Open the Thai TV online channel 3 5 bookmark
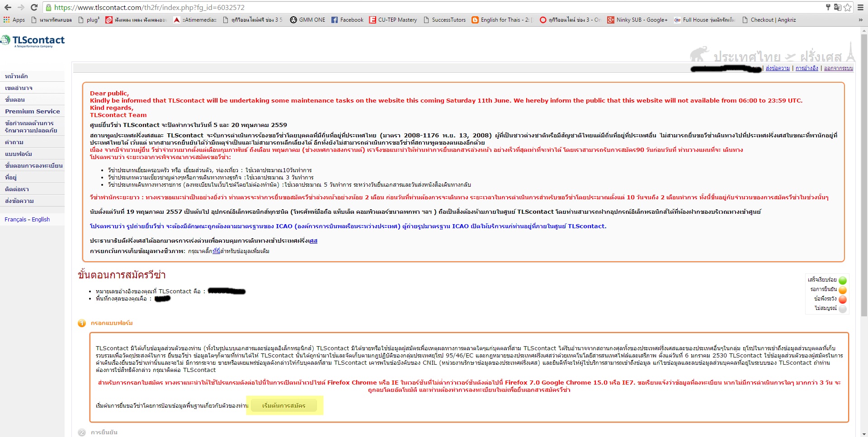 tap(253, 20)
